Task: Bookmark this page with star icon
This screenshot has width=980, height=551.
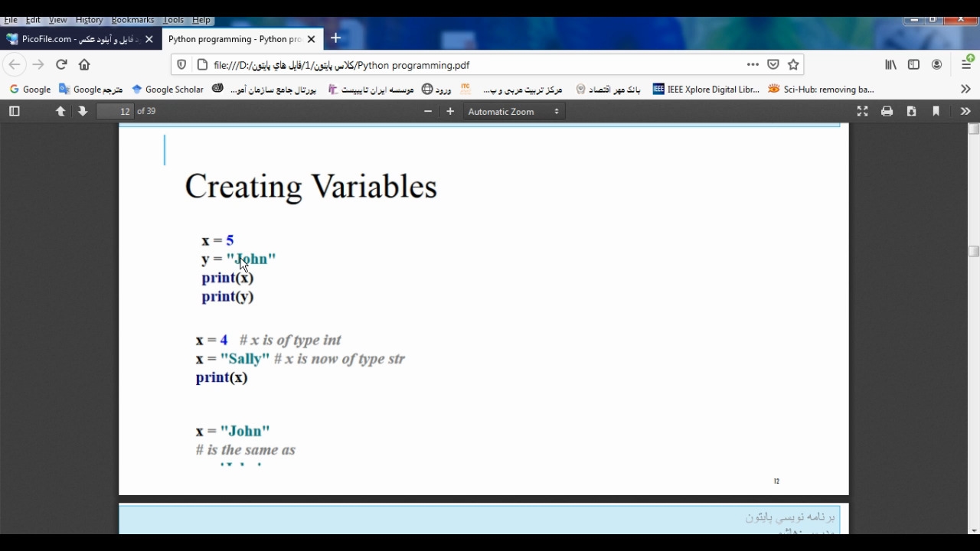Action: click(794, 65)
